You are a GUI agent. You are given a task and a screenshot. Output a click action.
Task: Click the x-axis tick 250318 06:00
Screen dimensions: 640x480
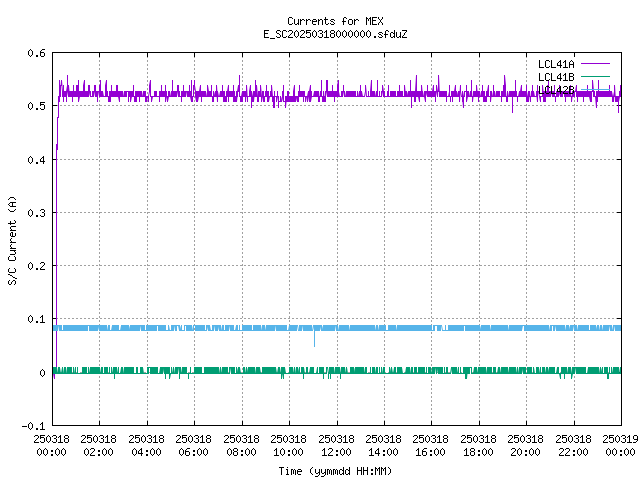click(x=193, y=445)
